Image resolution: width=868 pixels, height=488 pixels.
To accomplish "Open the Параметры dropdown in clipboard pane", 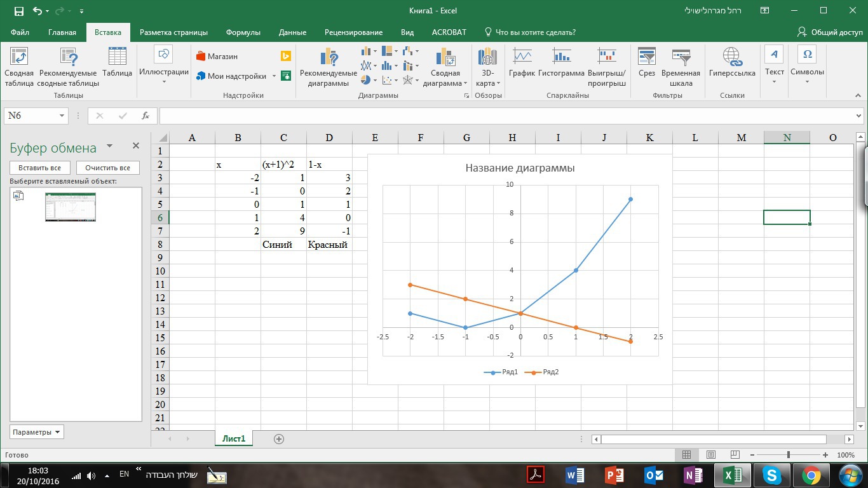I will [37, 432].
